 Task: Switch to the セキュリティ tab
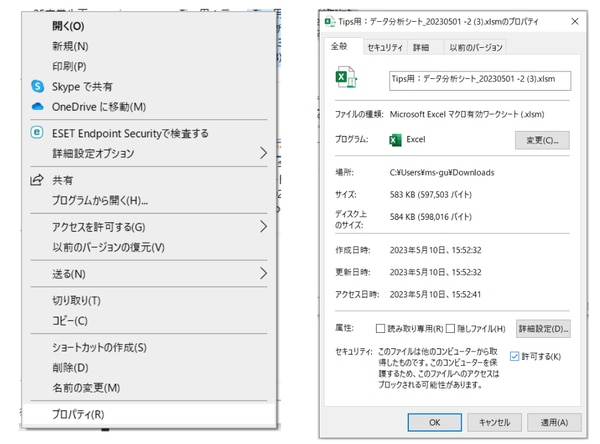point(385,47)
